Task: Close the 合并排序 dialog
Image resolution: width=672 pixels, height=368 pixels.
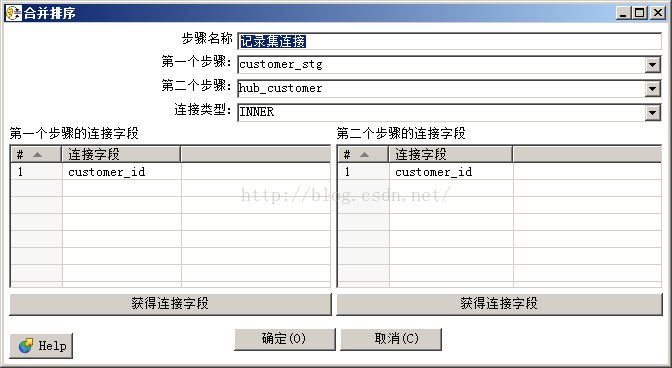Action: point(657,13)
